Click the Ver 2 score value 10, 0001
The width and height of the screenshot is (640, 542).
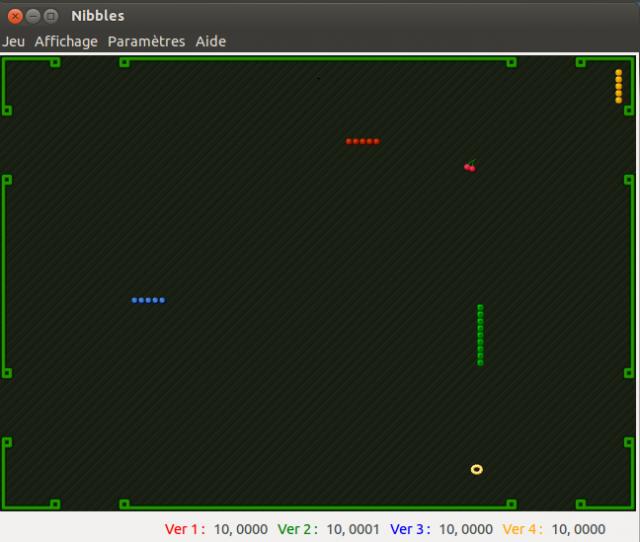coord(353,529)
